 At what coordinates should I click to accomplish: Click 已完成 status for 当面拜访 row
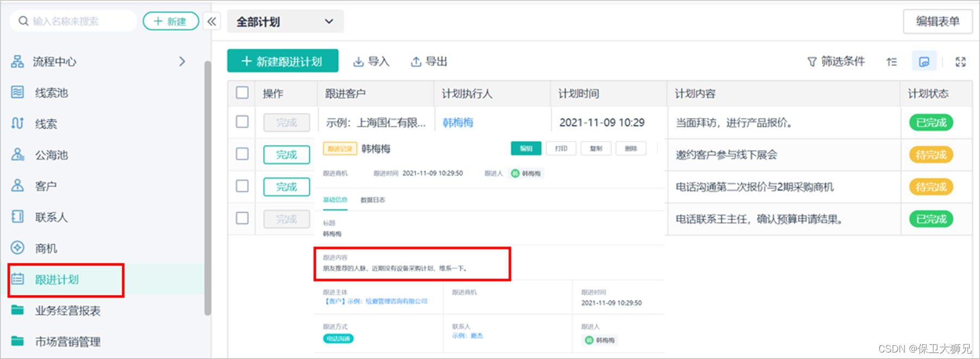(931, 123)
